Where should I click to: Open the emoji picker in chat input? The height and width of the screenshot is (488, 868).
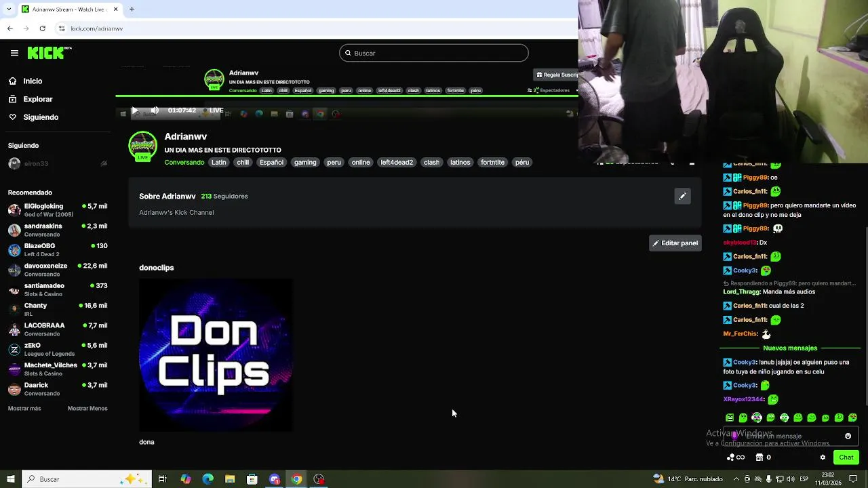pyautogui.click(x=848, y=436)
